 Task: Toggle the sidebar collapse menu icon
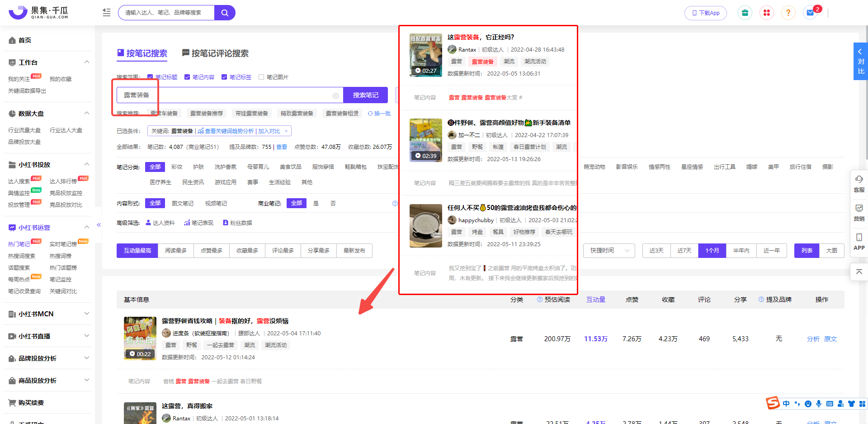point(107,13)
